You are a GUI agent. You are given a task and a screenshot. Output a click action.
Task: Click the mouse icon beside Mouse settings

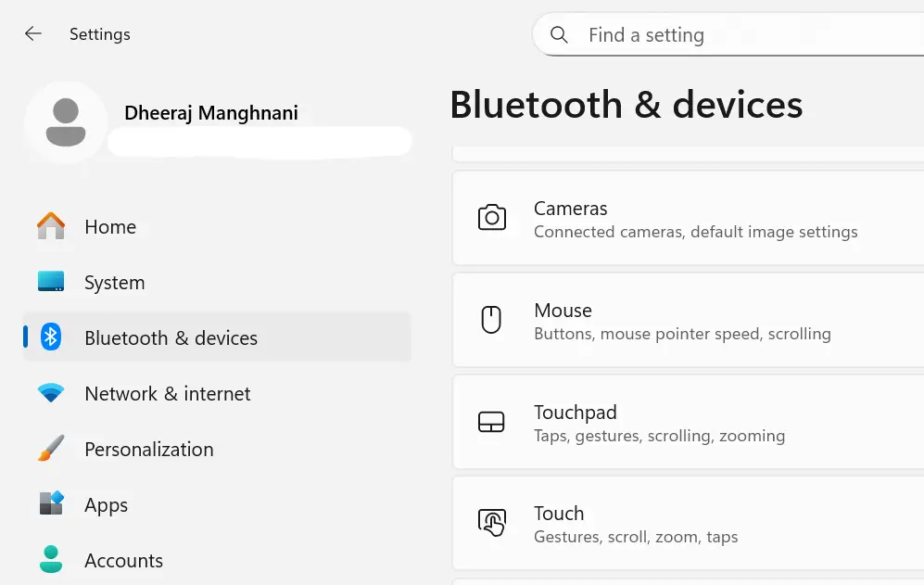point(492,320)
